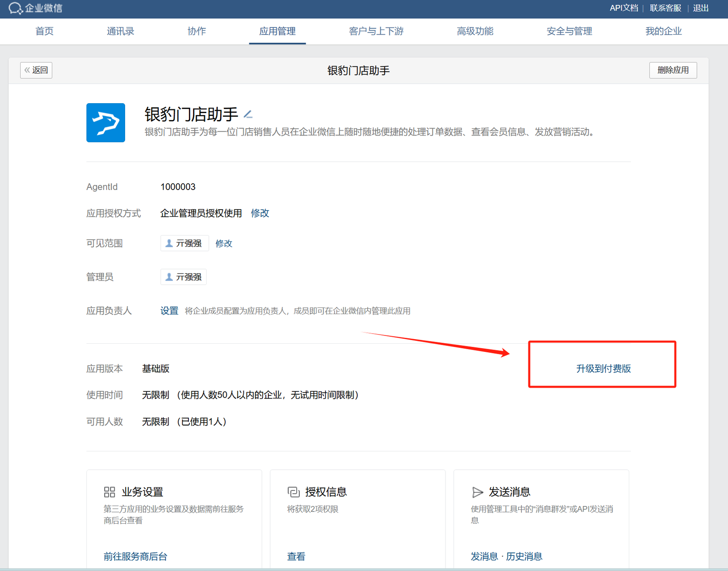Click 查看 under 授权信息

(x=296, y=556)
